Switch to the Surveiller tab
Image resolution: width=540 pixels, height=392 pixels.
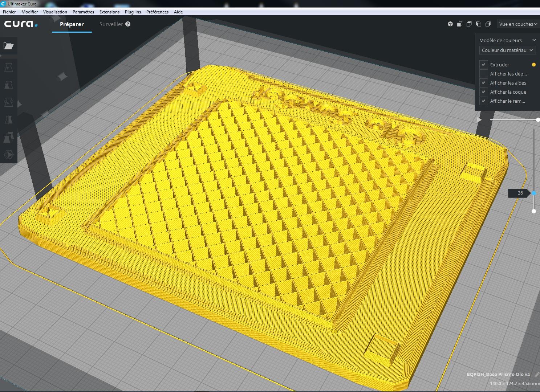[x=111, y=24]
